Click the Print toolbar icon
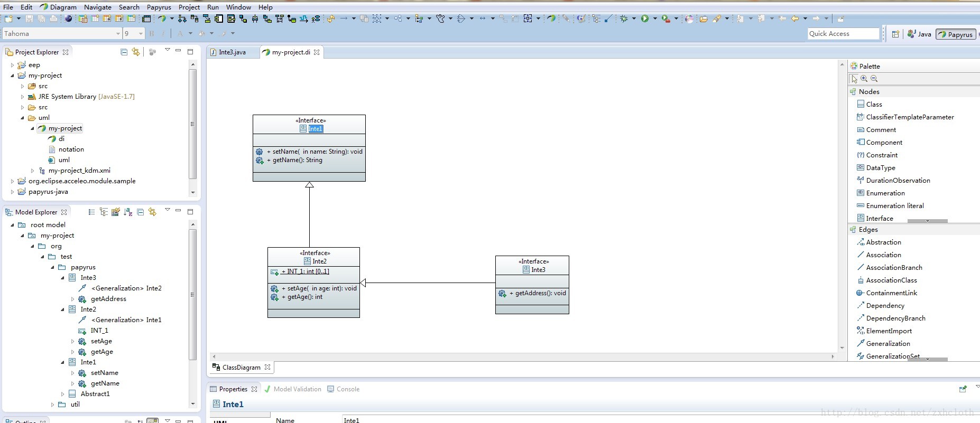 tap(53, 18)
